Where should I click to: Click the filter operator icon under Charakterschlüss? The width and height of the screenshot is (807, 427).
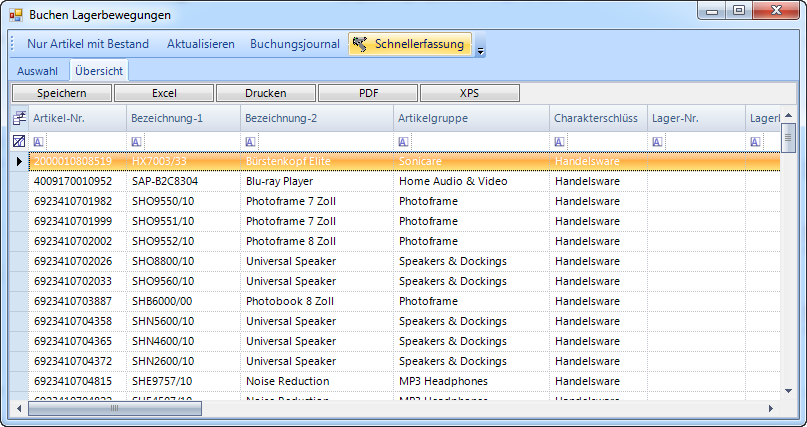point(559,142)
